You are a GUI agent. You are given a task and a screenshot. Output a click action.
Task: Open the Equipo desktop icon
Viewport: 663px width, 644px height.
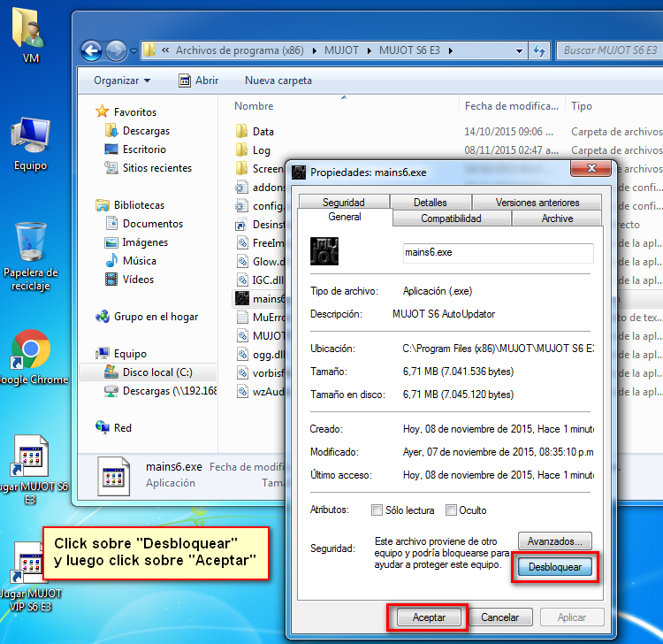[x=30, y=136]
